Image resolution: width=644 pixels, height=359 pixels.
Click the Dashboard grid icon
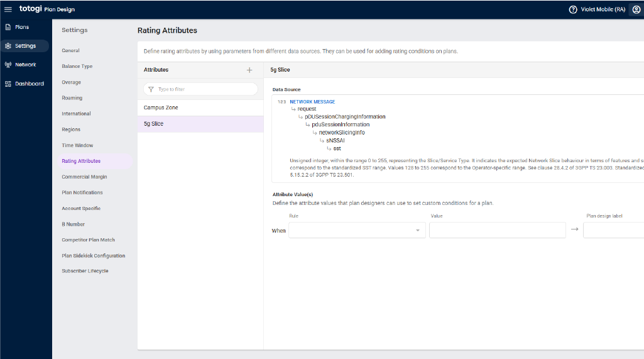pyautogui.click(x=8, y=84)
